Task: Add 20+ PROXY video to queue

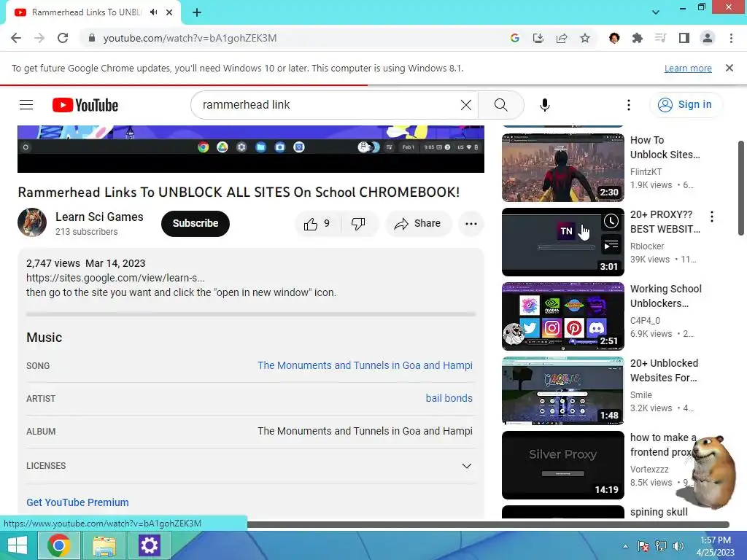Action: pos(611,245)
